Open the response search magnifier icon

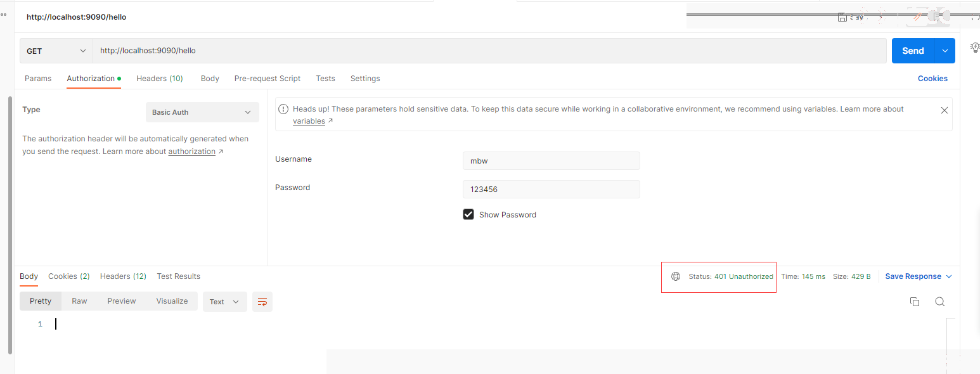(940, 302)
